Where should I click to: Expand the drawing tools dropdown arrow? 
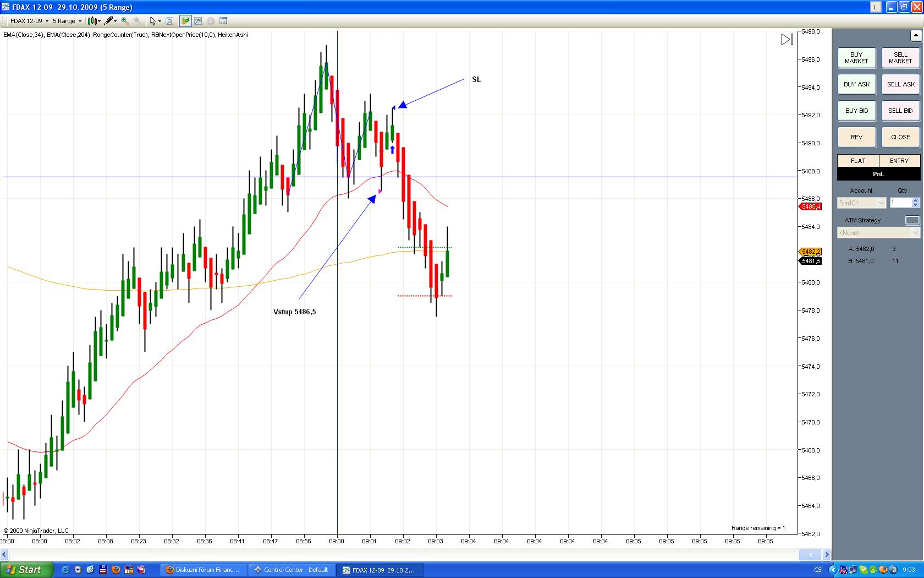(x=116, y=21)
